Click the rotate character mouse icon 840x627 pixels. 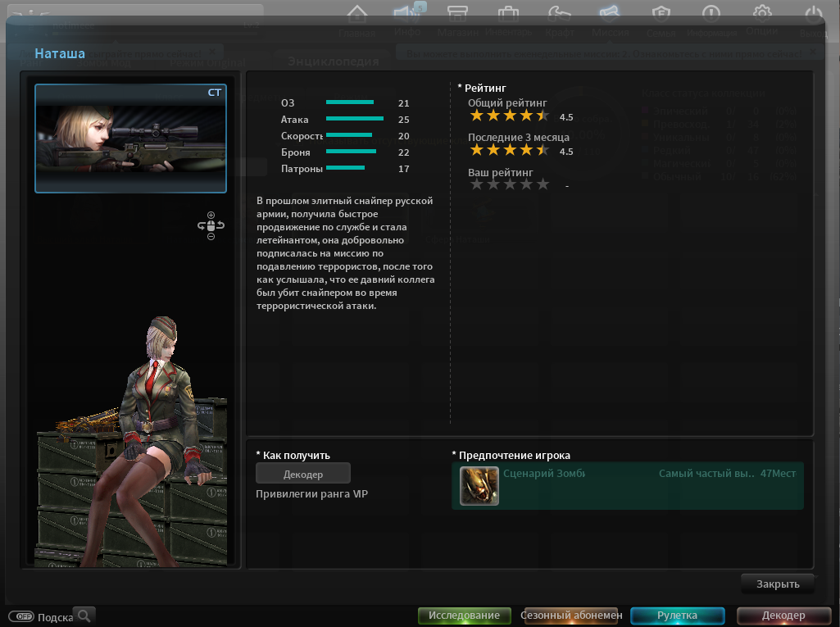click(211, 225)
